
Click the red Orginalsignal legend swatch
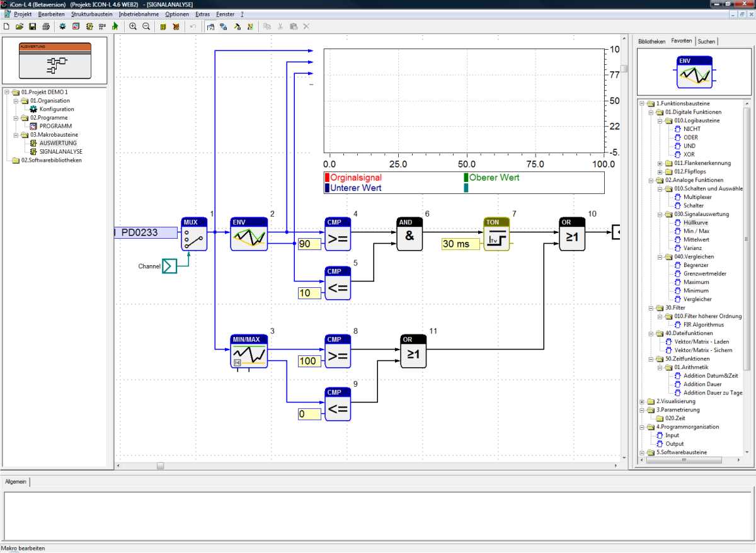(328, 178)
